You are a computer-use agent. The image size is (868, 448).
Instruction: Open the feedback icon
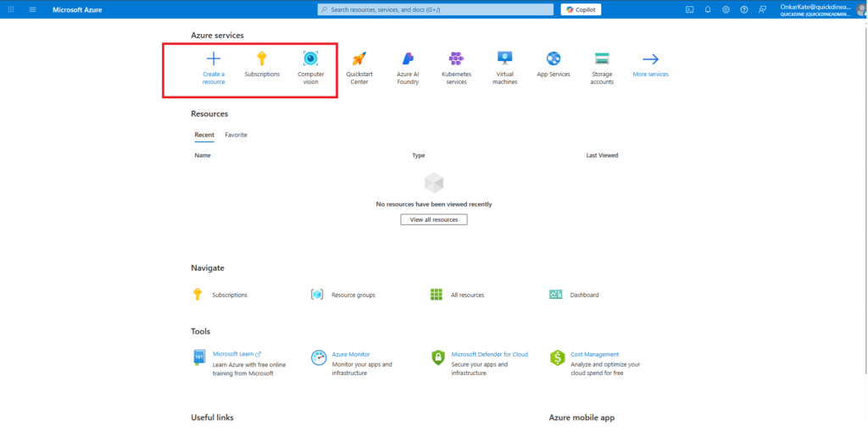point(762,9)
